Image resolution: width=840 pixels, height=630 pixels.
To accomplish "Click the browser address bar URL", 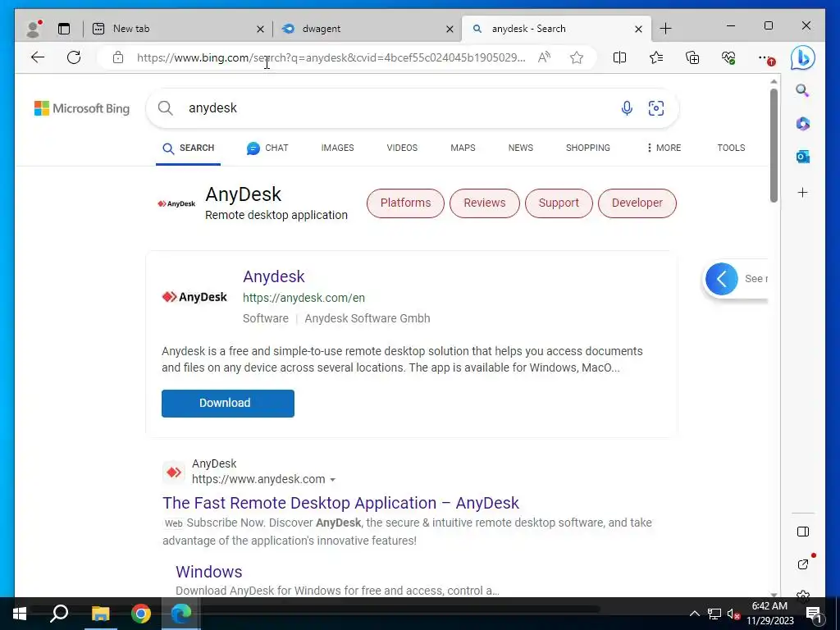I will pos(331,57).
